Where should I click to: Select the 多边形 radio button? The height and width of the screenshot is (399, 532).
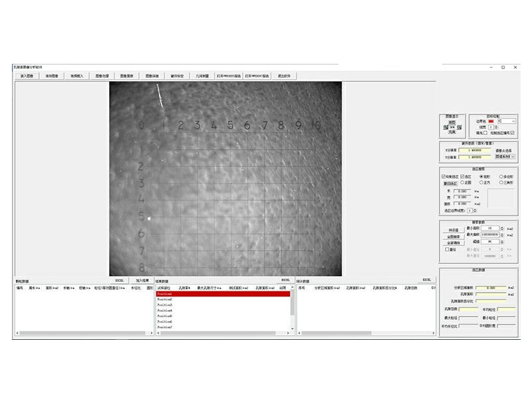[499, 176]
